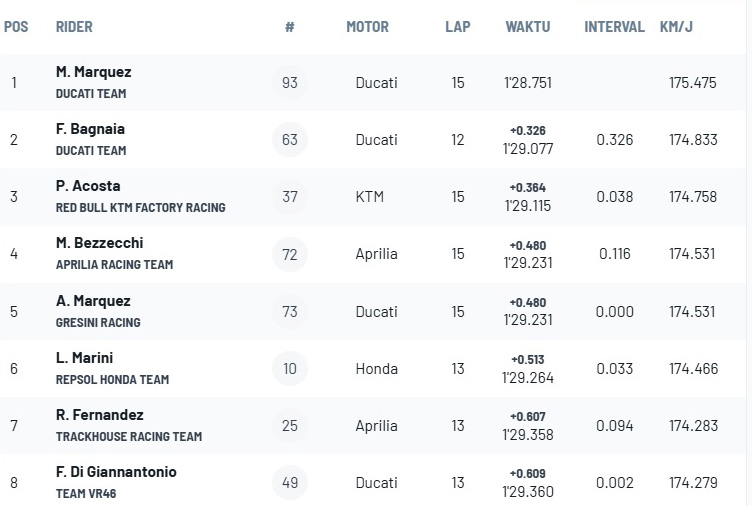Click the number 63 badge
This screenshot has height=506, width=752.
290,140
